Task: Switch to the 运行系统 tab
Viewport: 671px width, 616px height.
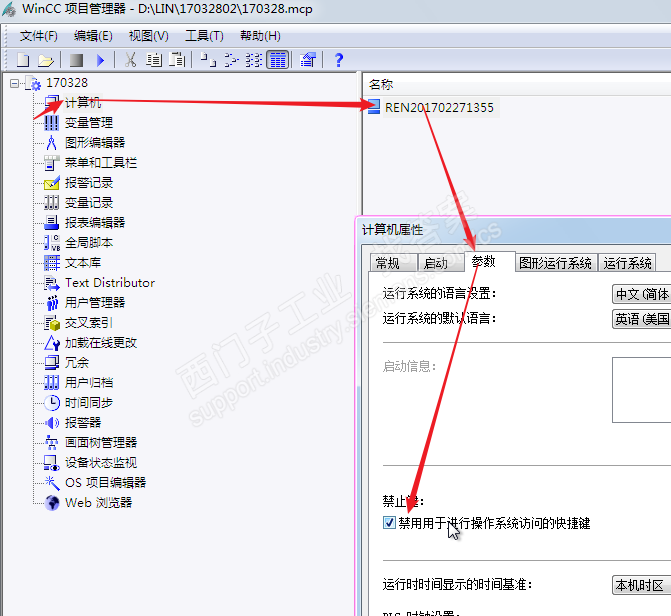Action: [x=627, y=263]
